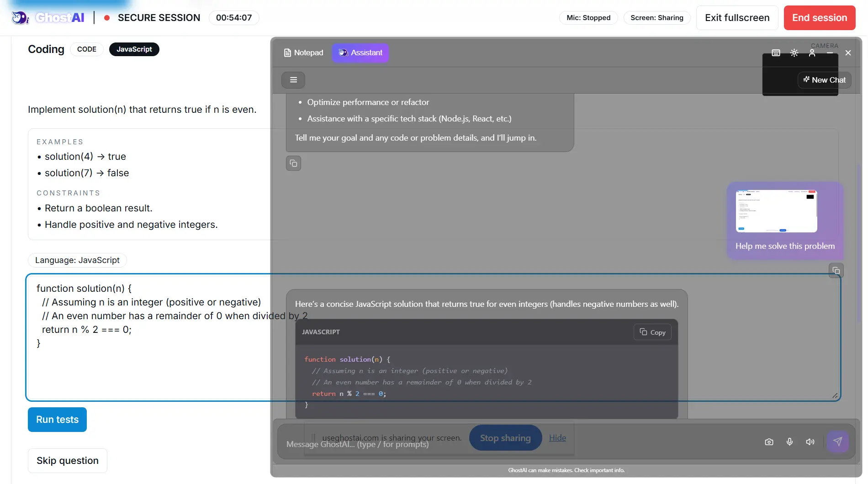Copy the assistant's first message reply

coord(293,163)
